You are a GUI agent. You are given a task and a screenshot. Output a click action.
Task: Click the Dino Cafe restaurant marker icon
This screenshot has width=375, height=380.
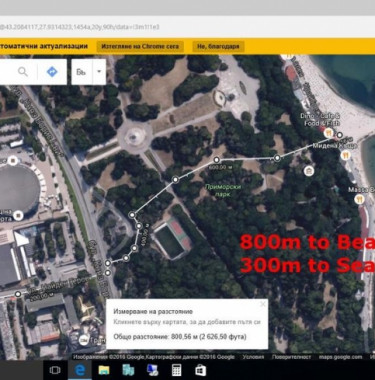coord(329,134)
